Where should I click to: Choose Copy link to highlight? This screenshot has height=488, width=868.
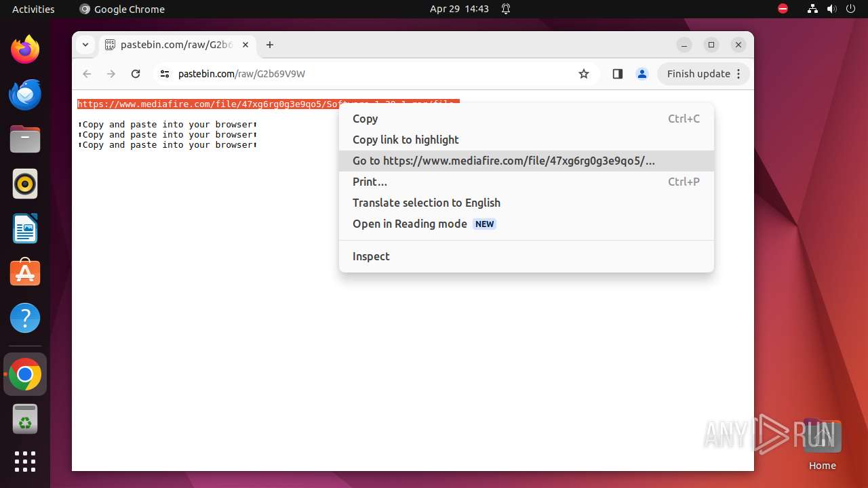point(526,140)
